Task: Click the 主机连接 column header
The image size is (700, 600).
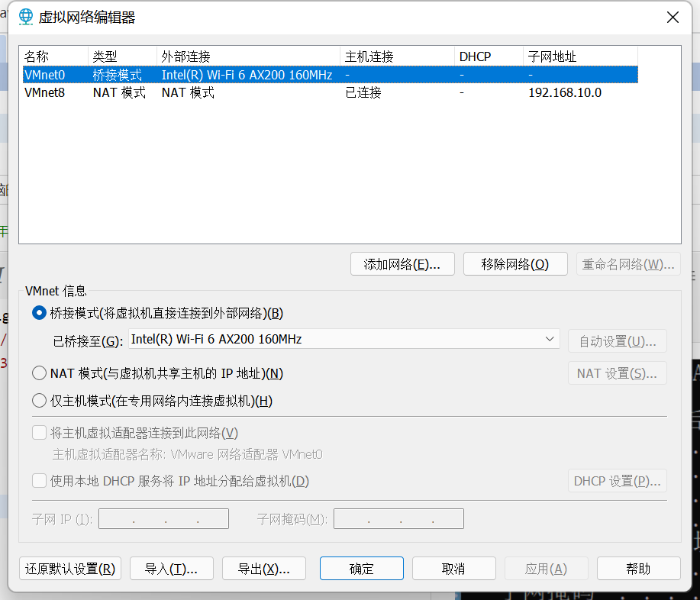Action: point(397,56)
